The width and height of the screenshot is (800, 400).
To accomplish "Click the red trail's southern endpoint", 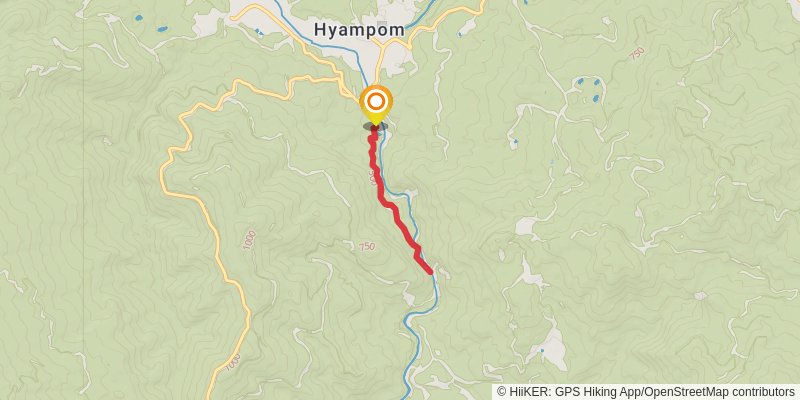I will pyautogui.click(x=431, y=271).
